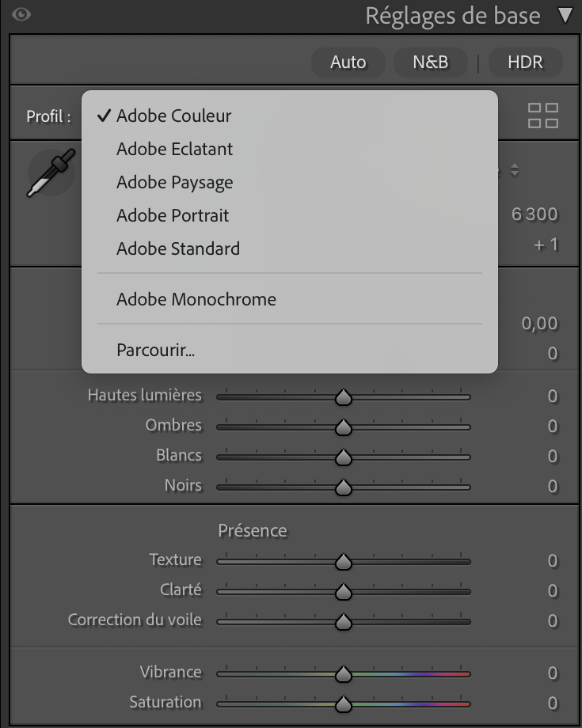Click the Texture value field
The width and height of the screenshot is (582, 728).
(552, 561)
